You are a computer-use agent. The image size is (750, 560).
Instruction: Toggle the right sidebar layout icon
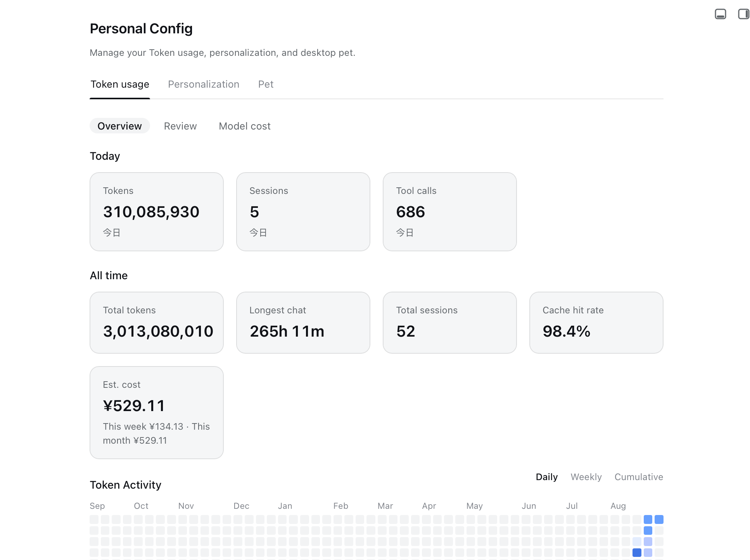click(x=743, y=14)
